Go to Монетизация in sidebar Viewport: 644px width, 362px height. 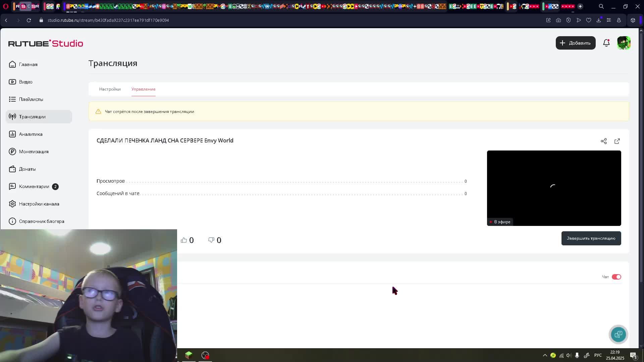tap(34, 152)
